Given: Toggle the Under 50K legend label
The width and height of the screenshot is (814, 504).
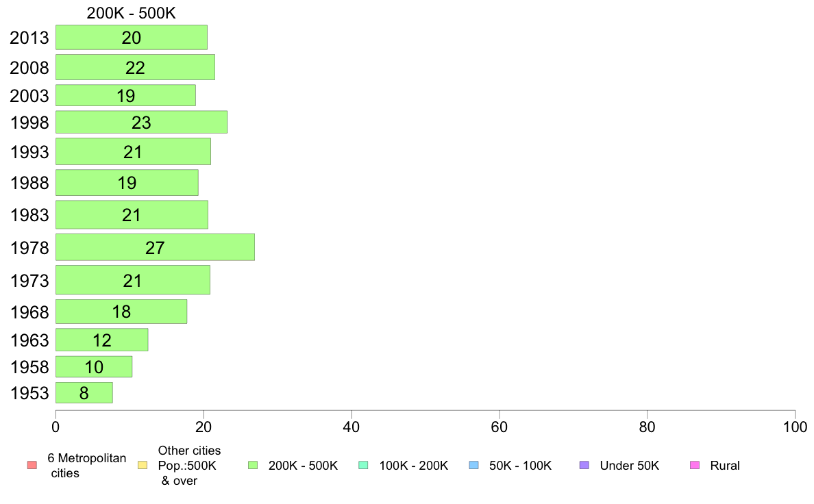Looking at the screenshot, I should pyautogui.click(x=629, y=466).
